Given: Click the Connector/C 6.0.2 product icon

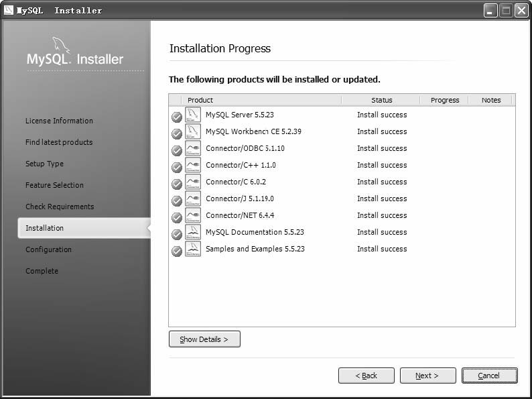Looking at the screenshot, I should coord(193,182).
